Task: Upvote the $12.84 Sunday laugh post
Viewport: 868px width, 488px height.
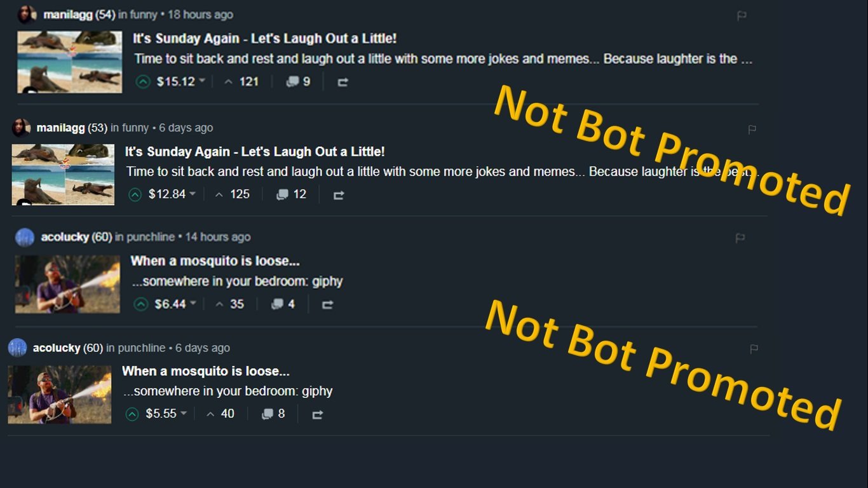Action: (135, 194)
